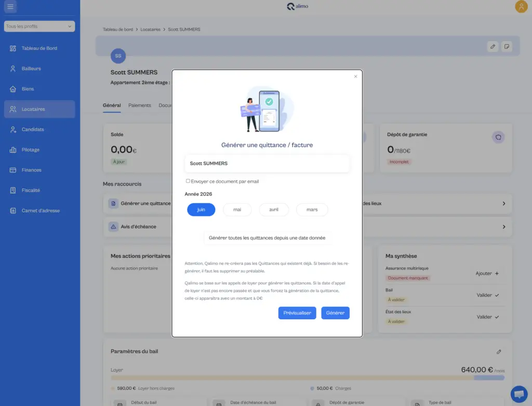Click the Dépôt de garantie lock icon
The image size is (532, 406).
(x=318, y=403)
